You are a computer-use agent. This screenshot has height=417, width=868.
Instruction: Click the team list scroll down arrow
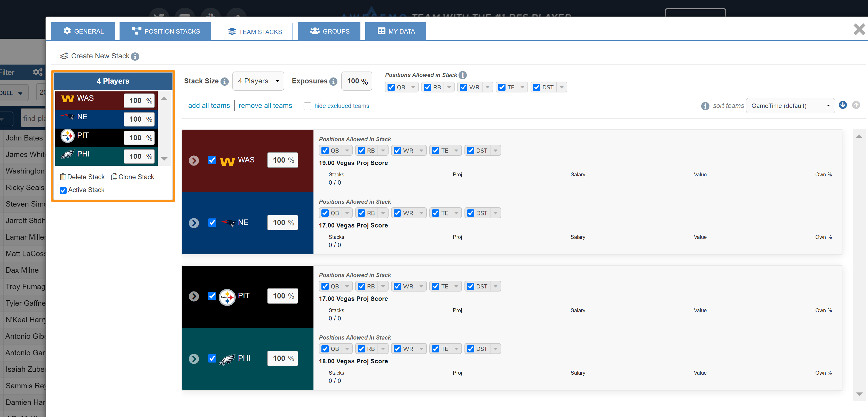click(x=859, y=394)
